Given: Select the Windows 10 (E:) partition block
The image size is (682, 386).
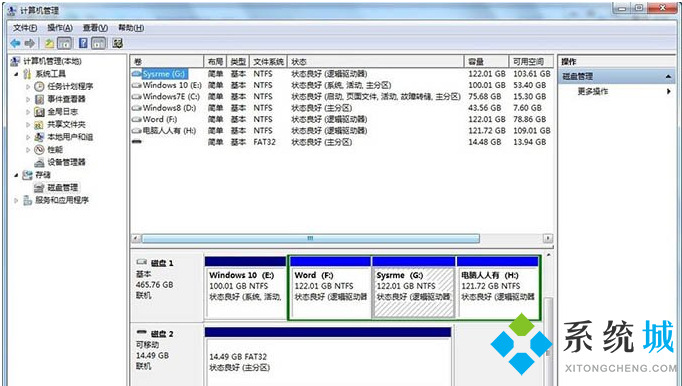Looking at the screenshot, I should pyautogui.click(x=245, y=287).
